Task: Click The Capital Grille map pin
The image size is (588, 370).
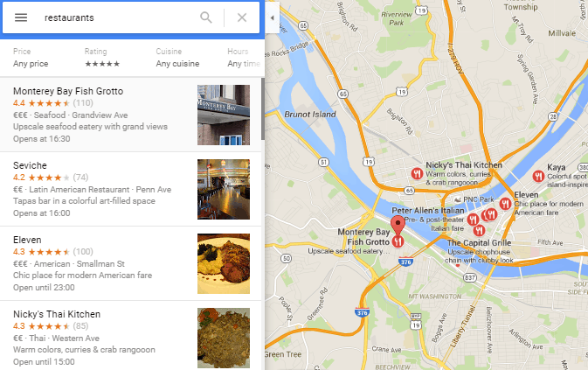Action: coord(479,230)
